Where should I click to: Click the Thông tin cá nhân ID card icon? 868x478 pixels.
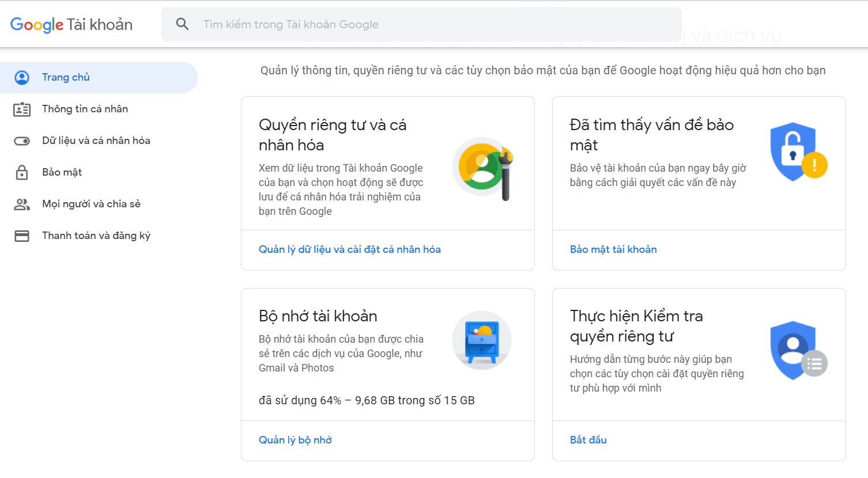click(22, 109)
